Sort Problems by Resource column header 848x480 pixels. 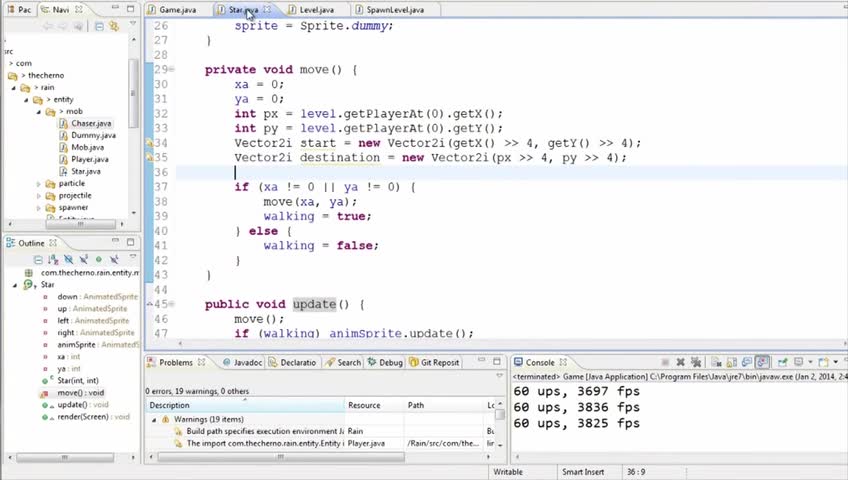[x=374, y=405]
